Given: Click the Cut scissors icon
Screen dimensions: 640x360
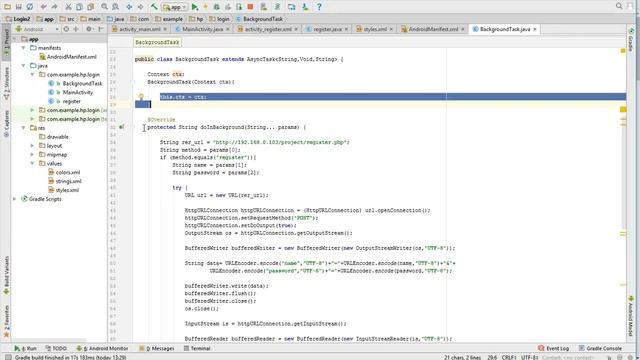Looking at the screenshot, I should (x=68, y=7).
